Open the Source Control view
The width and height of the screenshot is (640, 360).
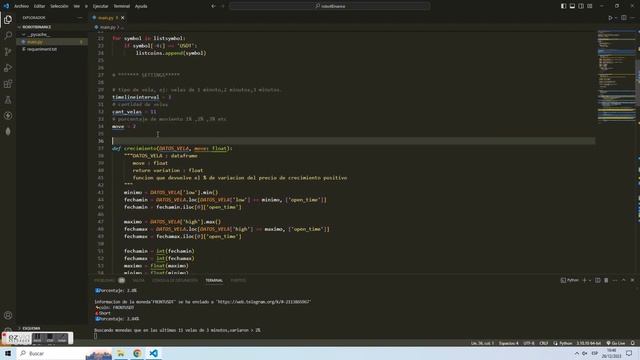coord(8,51)
